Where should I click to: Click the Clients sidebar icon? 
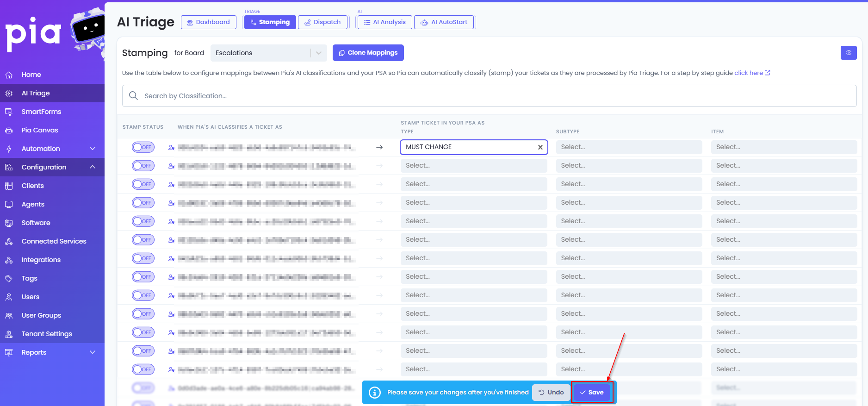click(x=9, y=186)
